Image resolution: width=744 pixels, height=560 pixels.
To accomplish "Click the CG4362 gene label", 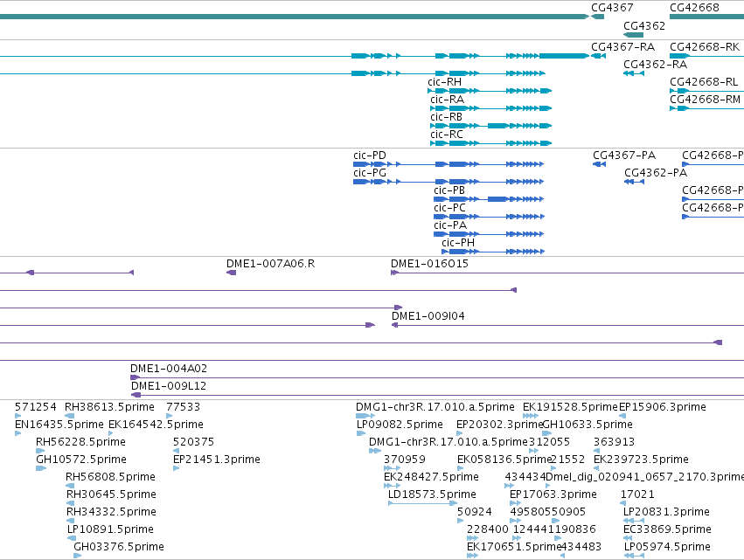I will pyautogui.click(x=643, y=26).
